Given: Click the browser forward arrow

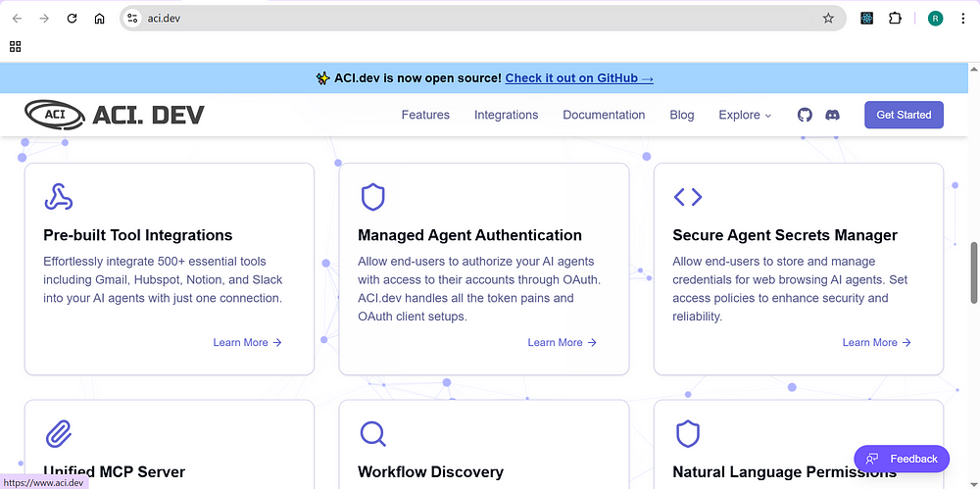Looking at the screenshot, I should pos(44,19).
